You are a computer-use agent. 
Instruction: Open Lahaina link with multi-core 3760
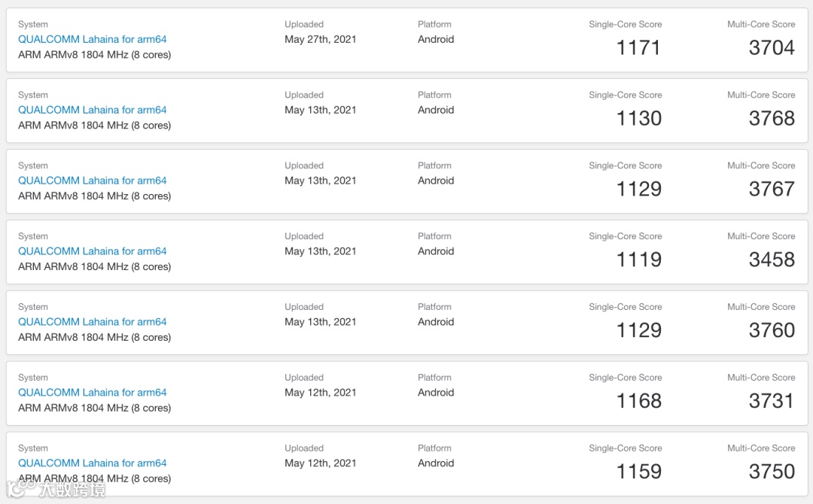pos(93,322)
